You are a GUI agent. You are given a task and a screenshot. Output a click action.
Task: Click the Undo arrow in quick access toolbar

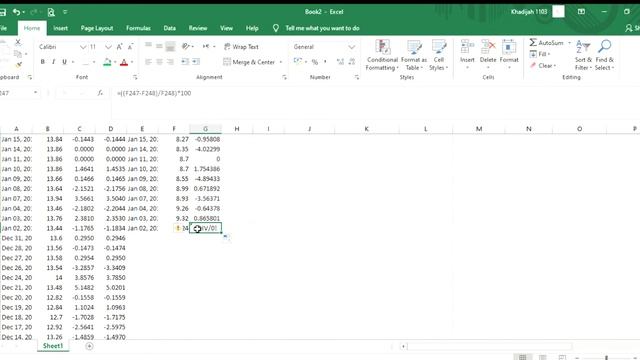point(16,12)
